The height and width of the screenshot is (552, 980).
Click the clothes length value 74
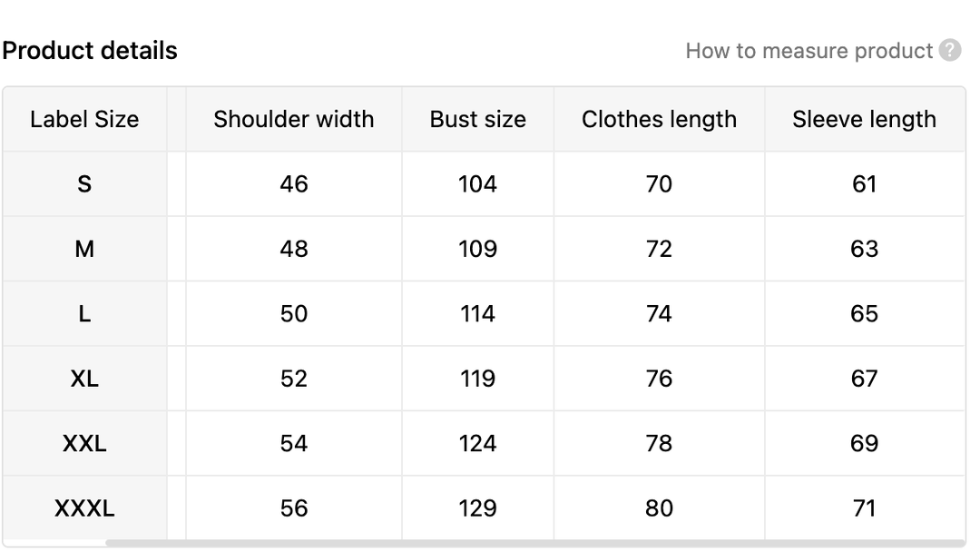point(659,314)
